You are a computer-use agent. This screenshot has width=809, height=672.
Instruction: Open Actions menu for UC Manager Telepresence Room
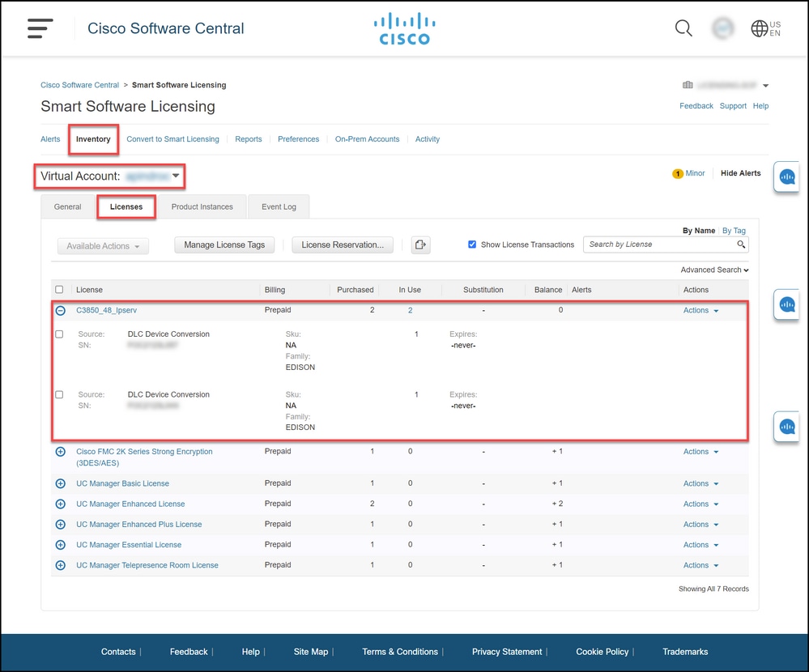pos(700,565)
